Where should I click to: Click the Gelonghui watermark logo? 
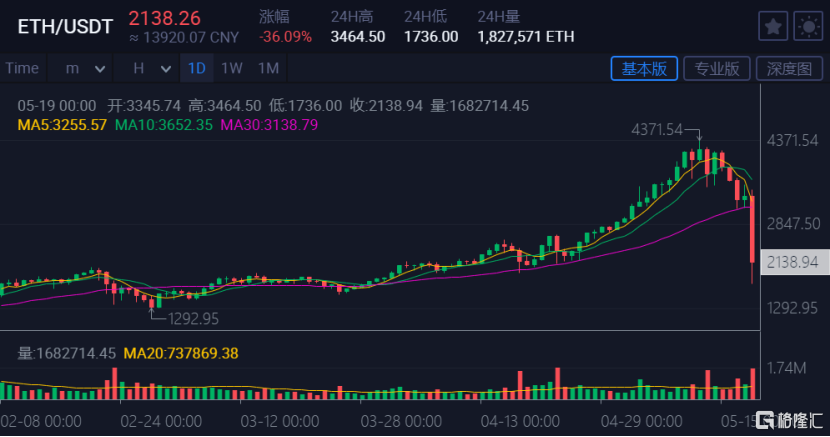pyautogui.click(x=789, y=419)
